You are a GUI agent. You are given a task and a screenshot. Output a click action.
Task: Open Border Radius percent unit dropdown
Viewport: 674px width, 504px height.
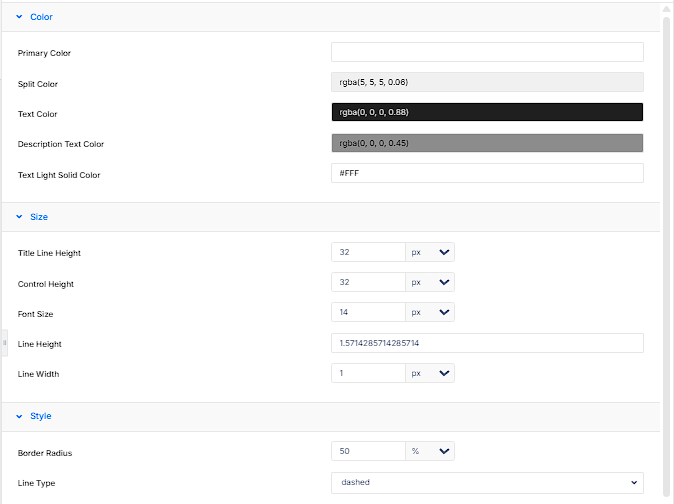(430, 451)
